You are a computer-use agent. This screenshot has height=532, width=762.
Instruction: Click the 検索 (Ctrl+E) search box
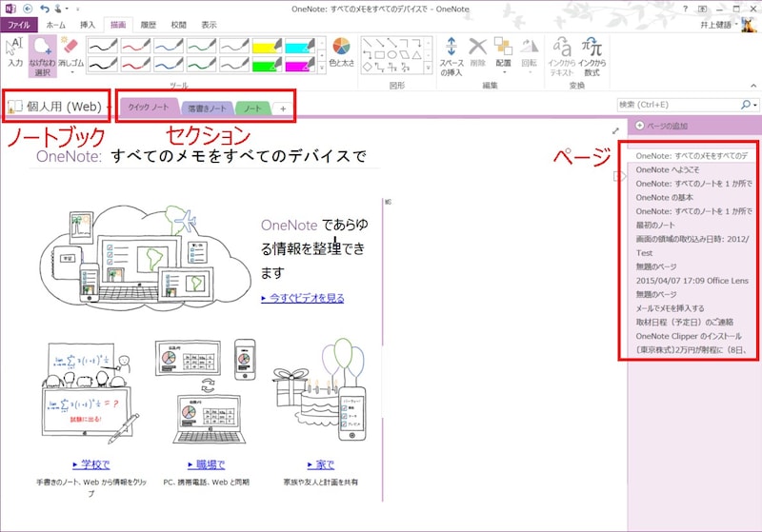pos(678,105)
